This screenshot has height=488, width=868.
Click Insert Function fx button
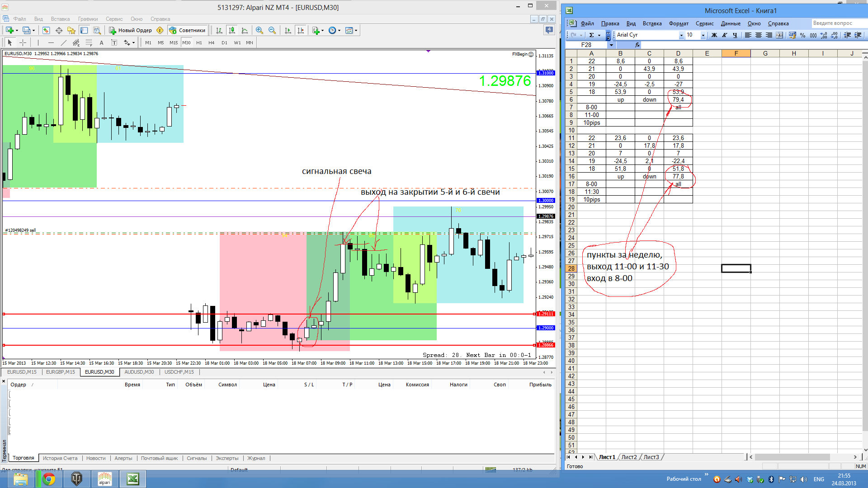(x=637, y=45)
